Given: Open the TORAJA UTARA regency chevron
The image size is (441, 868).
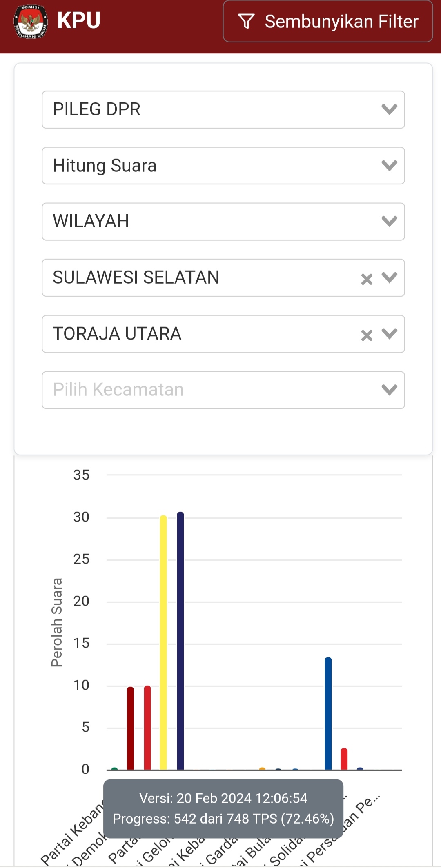Looking at the screenshot, I should click(390, 334).
